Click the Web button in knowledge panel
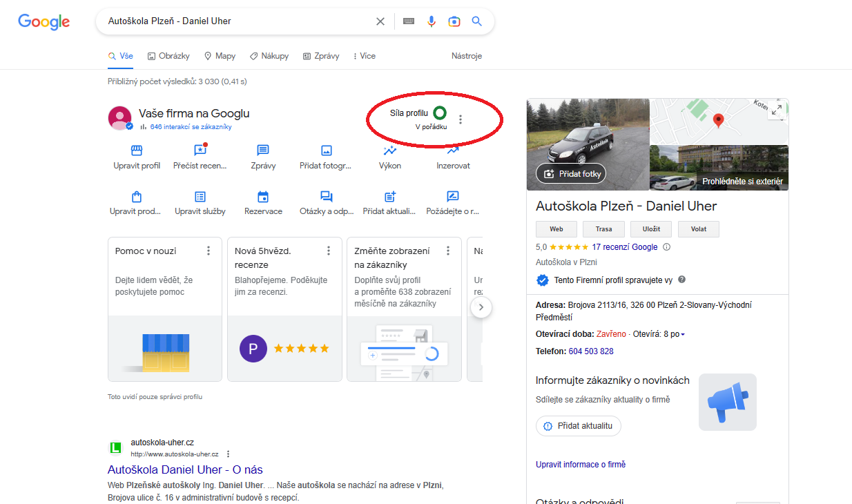This screenshot has width=852, height=504. (x=556, y=229)
